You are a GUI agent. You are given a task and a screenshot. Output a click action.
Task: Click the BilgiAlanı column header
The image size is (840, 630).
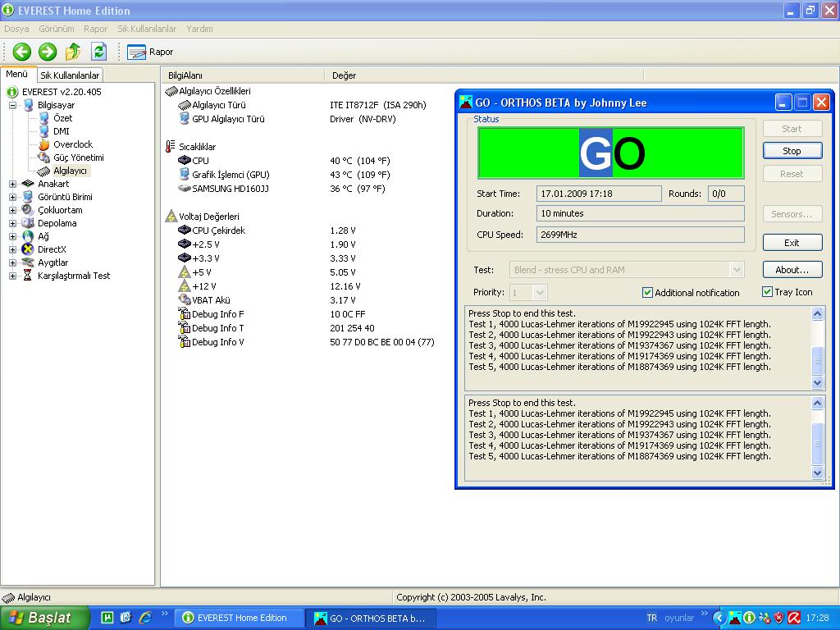tap(243, 76)
